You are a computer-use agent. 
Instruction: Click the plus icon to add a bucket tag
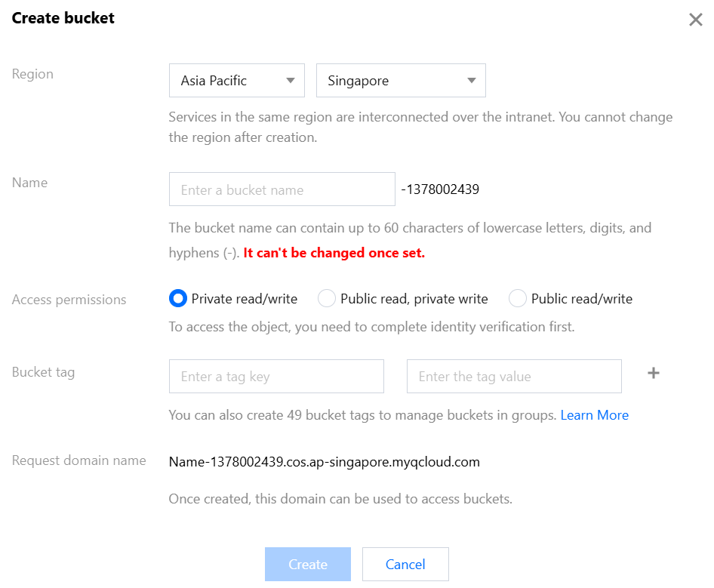point(654,373)
